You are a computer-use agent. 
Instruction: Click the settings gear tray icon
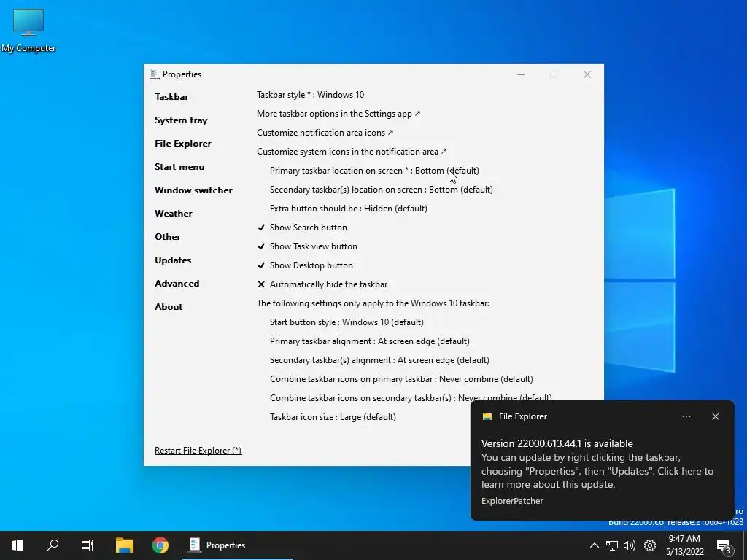650,545
